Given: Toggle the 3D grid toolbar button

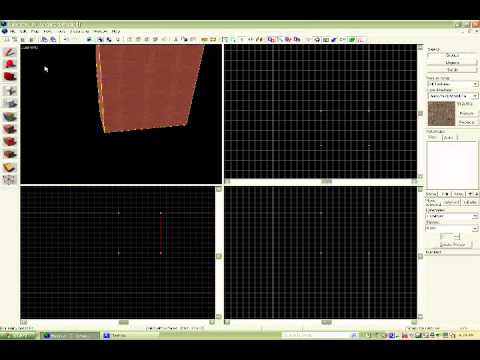Looking at the screenshot, I should pyautogui.click(x=15, y=39).
